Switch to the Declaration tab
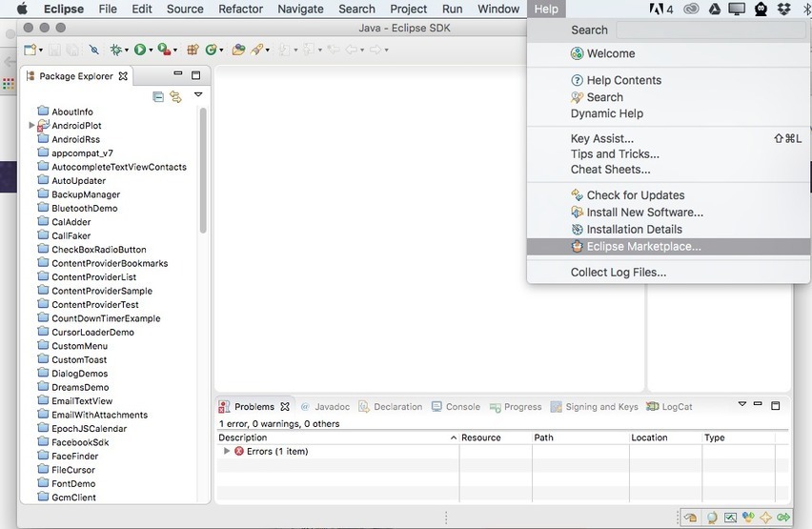The height and width of the screenshot is (529, 812). [x=391, y=407]
